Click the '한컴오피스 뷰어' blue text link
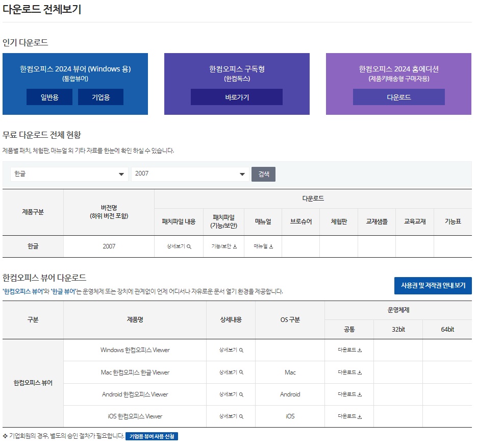477x448 pixels. coord(23,291)
